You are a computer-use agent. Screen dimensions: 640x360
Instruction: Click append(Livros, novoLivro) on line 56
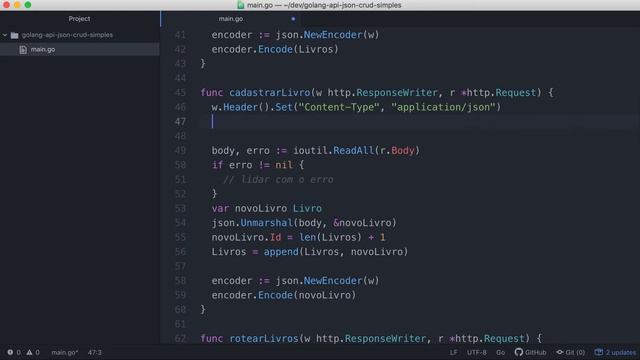[x=336, y=252]
